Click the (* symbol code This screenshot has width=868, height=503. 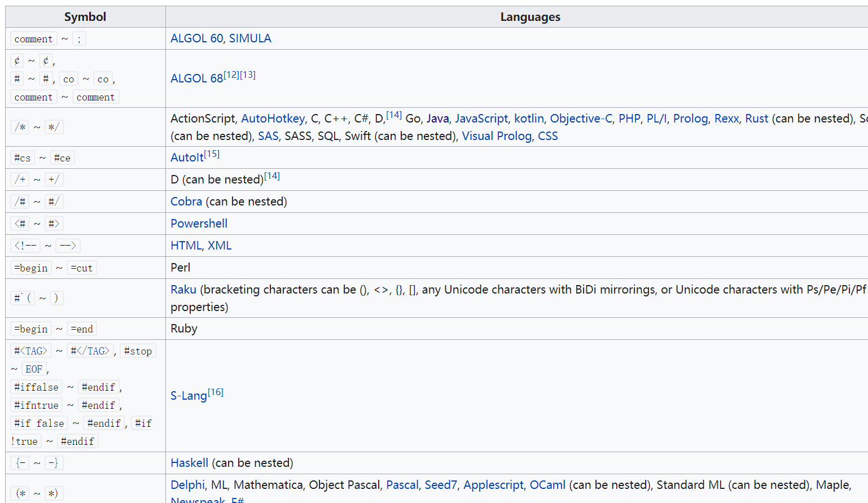point(21,493)
